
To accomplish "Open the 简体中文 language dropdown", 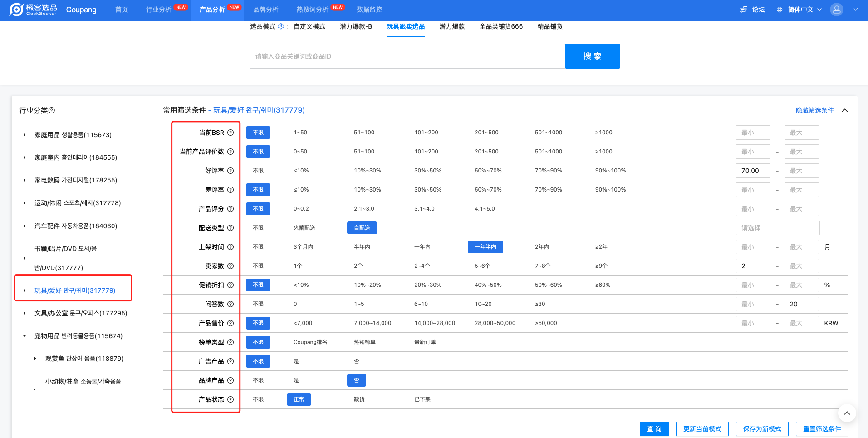I will 799,10.
